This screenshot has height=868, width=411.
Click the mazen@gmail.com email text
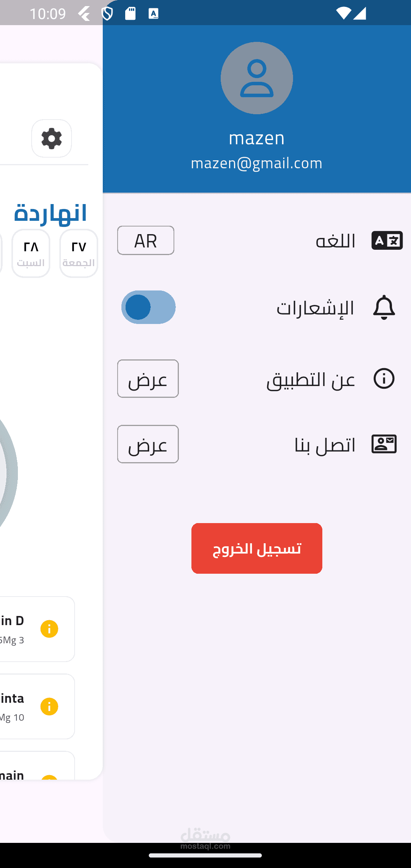[256, 163]
